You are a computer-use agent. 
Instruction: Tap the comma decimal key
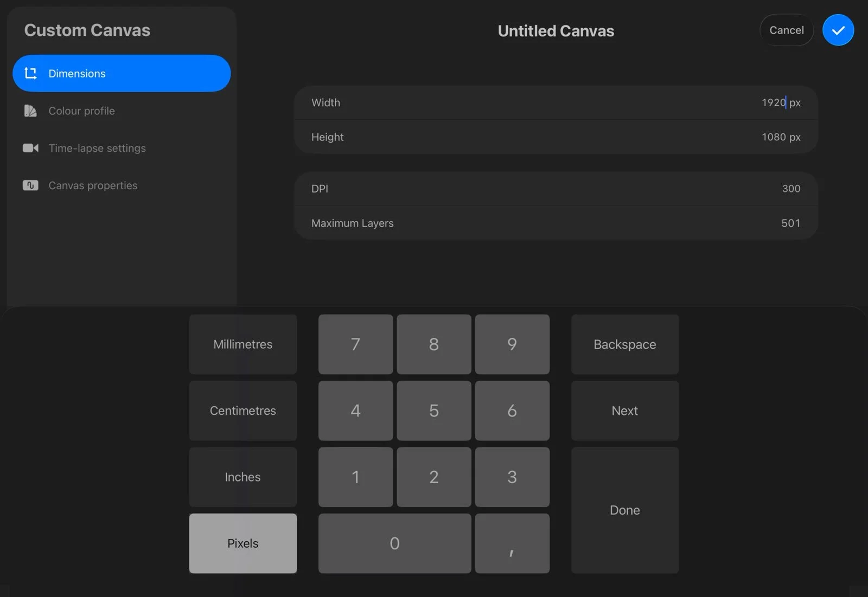click(x=512, y=543)
